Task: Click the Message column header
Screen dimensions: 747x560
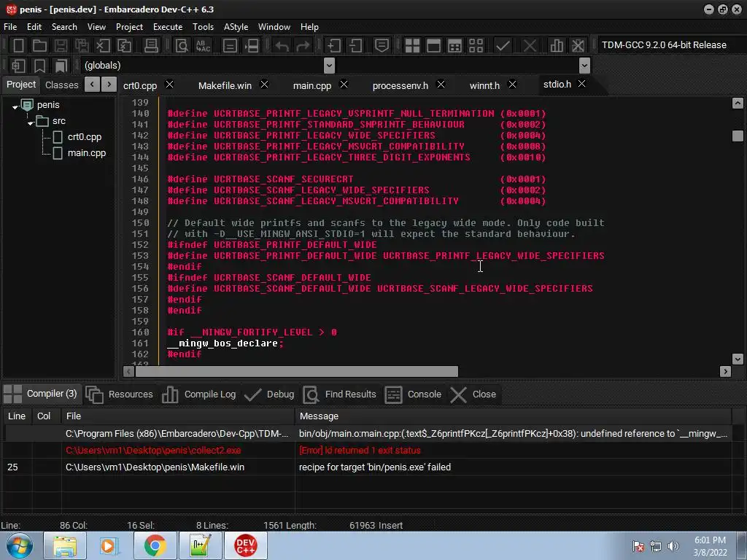Action: (x=513, y=416)
